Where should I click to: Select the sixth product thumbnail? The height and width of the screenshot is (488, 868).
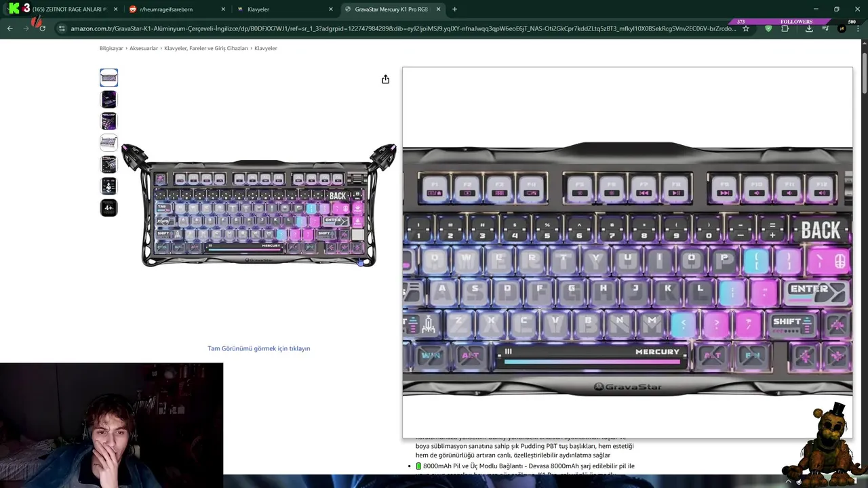click(x=108, y=186)
